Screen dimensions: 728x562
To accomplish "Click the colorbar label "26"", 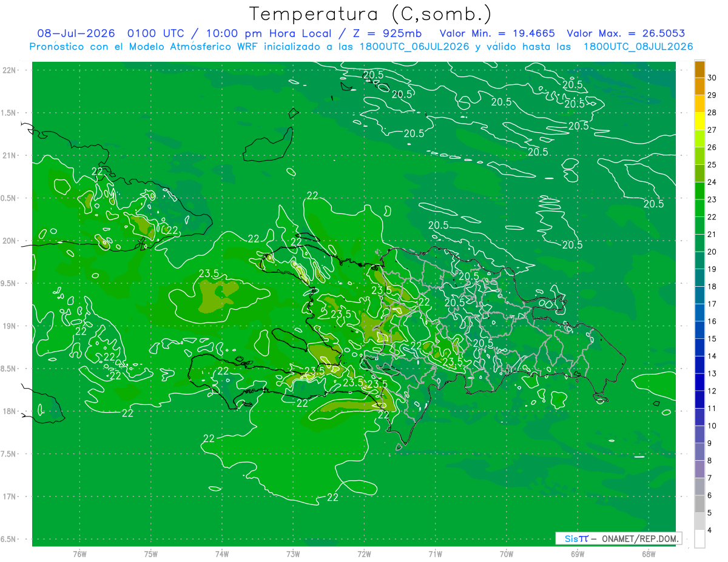I will 712,147.
